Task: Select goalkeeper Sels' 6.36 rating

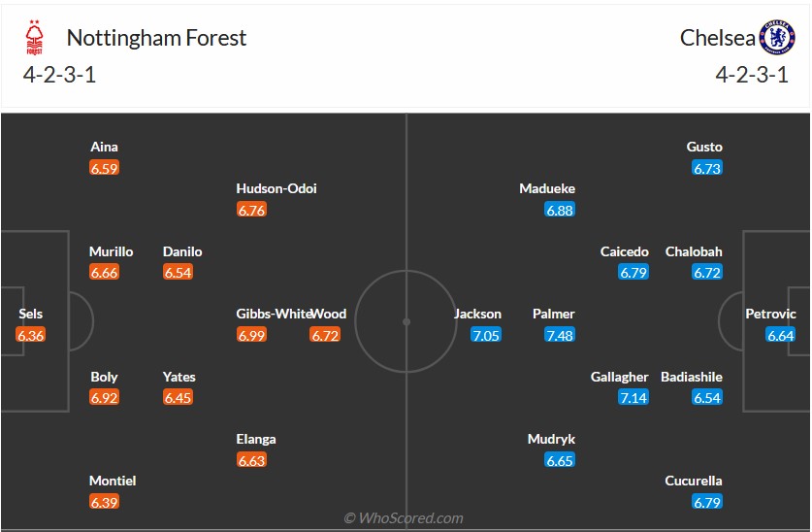Action: [30, 335]
